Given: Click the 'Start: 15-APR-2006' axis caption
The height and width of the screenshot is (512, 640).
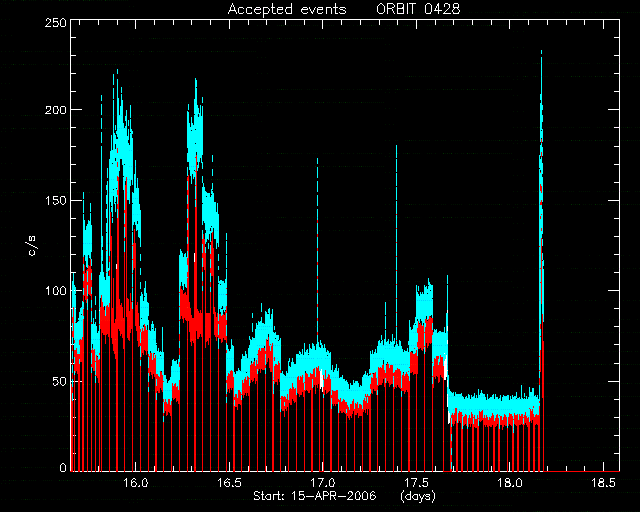Looking at the screenshot, I should pos(314,496).
